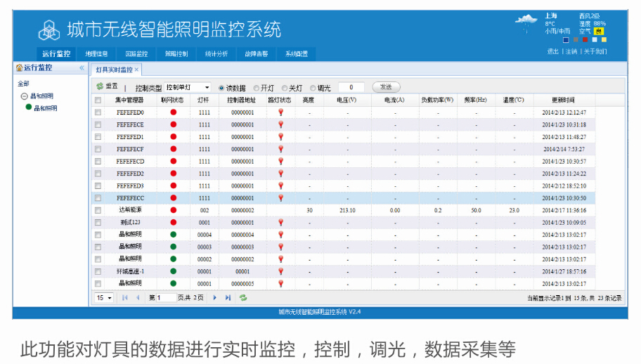Screen dimensions: 641x364
Task: Open the 地理信息 menu
Action: (x=96, y=53)
